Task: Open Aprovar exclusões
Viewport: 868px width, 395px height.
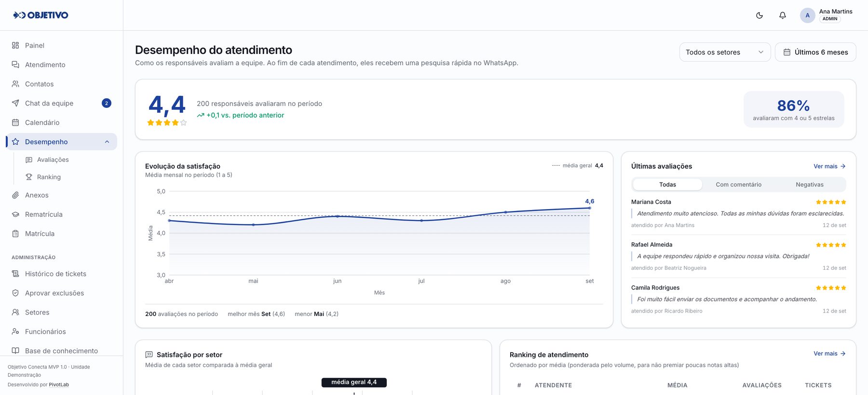Action: tap(61, 293)
